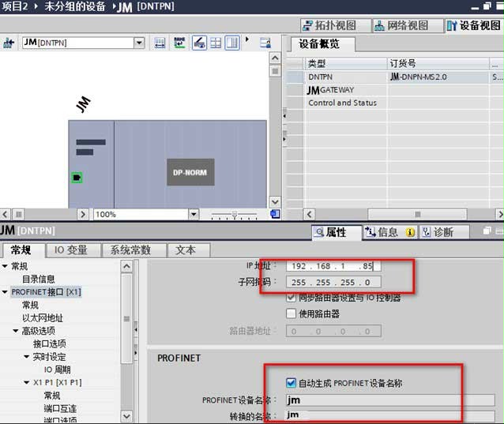Uncheck 自动生成 PROFINET 设备名称 checkbox
Image resolution: width=504 pixels, height=424 pixels.
click(291, 383)
